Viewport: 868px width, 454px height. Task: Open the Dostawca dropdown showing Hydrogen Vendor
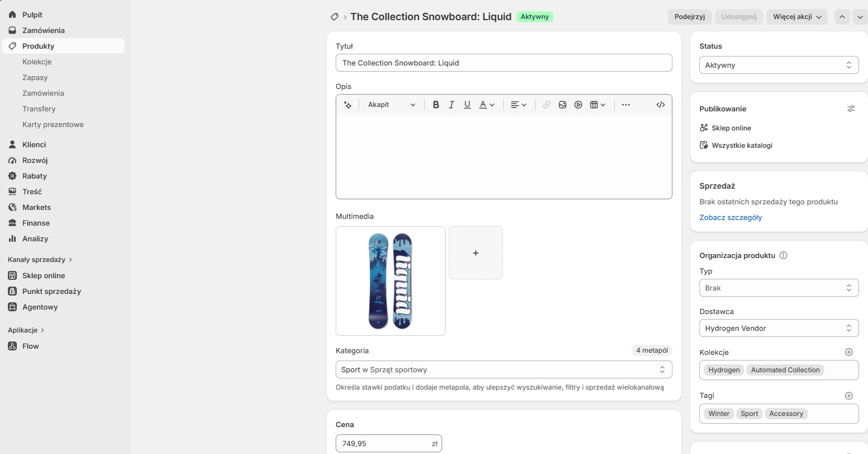[x=779, y=328]
